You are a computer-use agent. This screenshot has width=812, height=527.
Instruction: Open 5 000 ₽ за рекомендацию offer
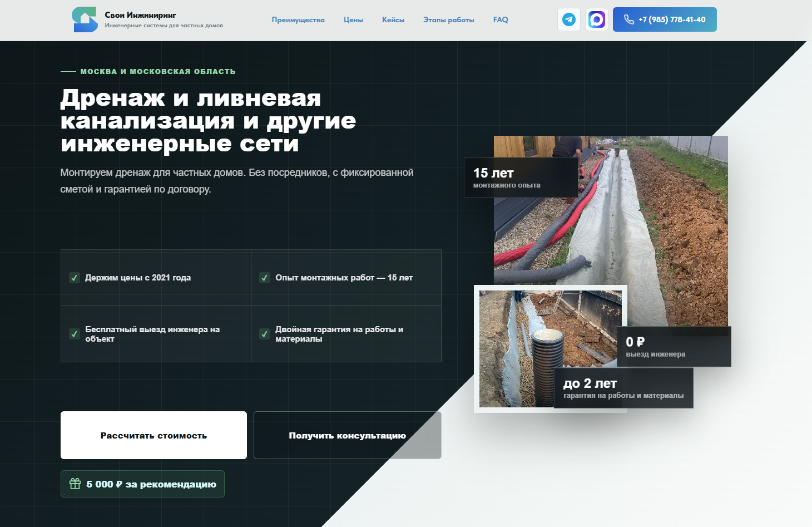click(x=142, y=484)
